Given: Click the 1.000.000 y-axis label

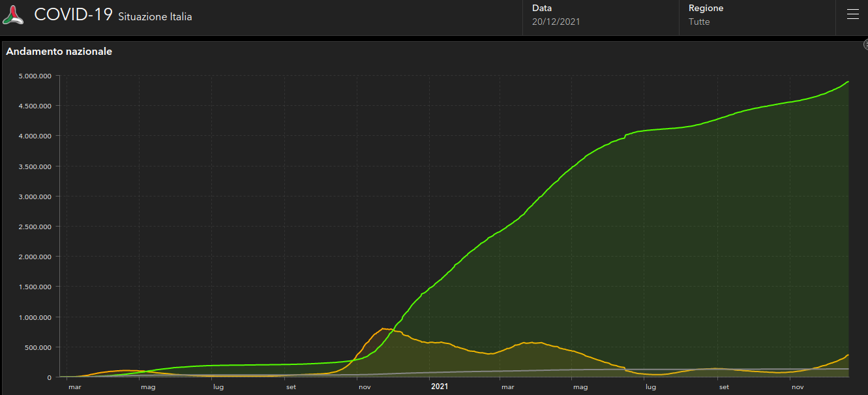Looking at the screenshot, I should click(37, 317).
